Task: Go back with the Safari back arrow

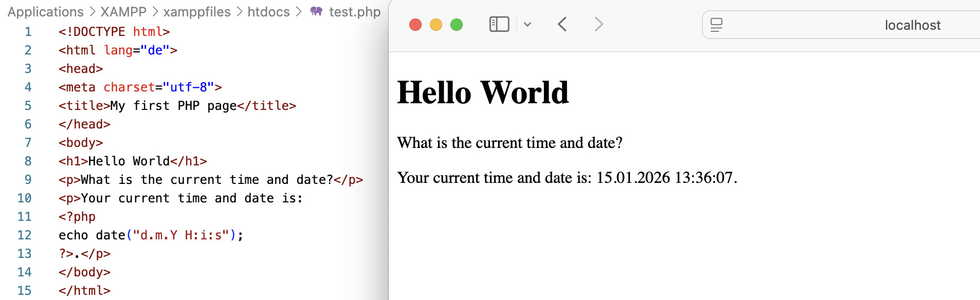Action: [x=562, y=24]
